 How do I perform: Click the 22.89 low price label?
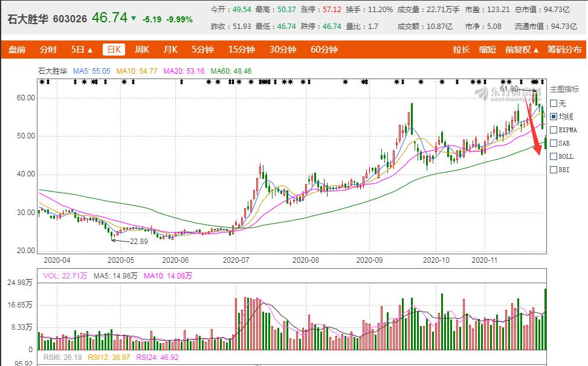coord(139,241)
